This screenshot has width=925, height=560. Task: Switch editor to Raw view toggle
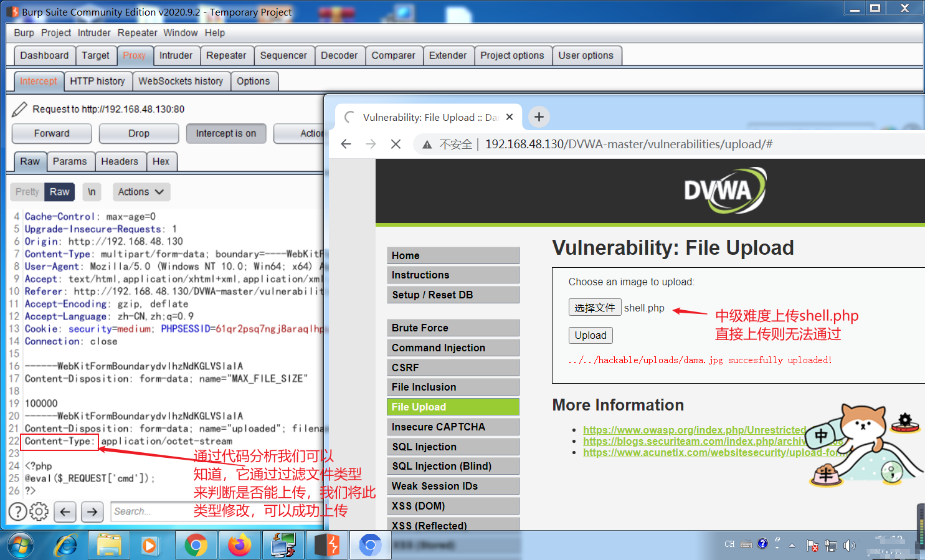(x=60, y=192)
